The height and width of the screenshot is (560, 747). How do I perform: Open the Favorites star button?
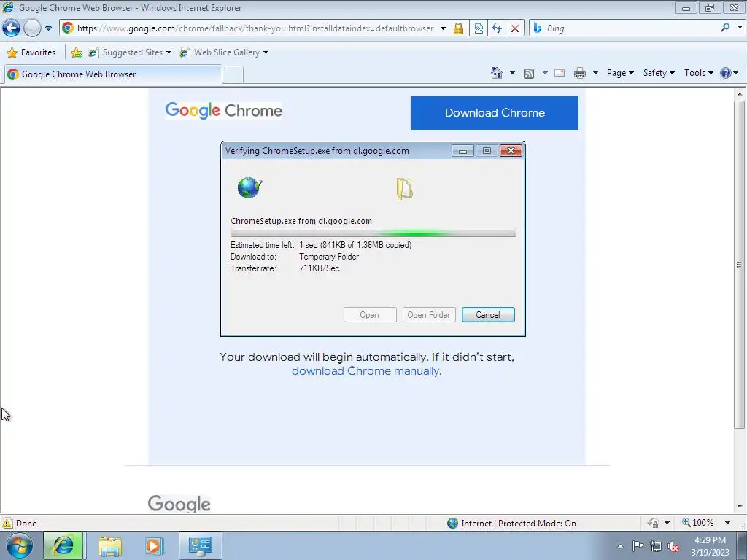click(31, 52)
